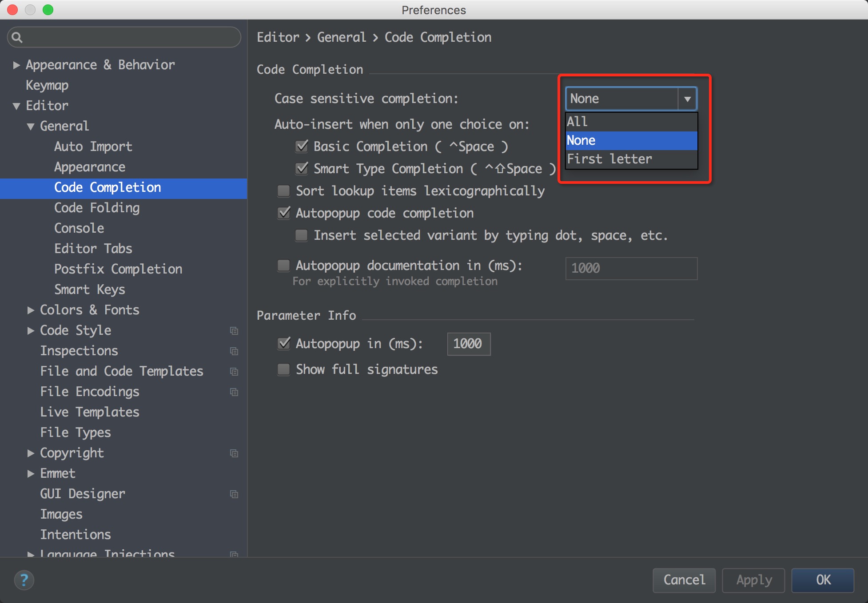This screenshot has width=868, height=603.
Task: Click the search magnifier icon
Action: [17, 37]
